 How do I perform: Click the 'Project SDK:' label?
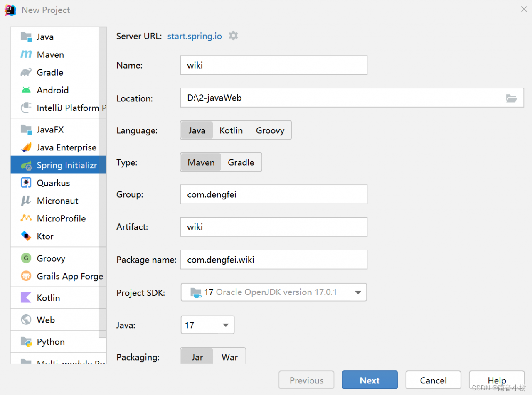click(141, 293)
